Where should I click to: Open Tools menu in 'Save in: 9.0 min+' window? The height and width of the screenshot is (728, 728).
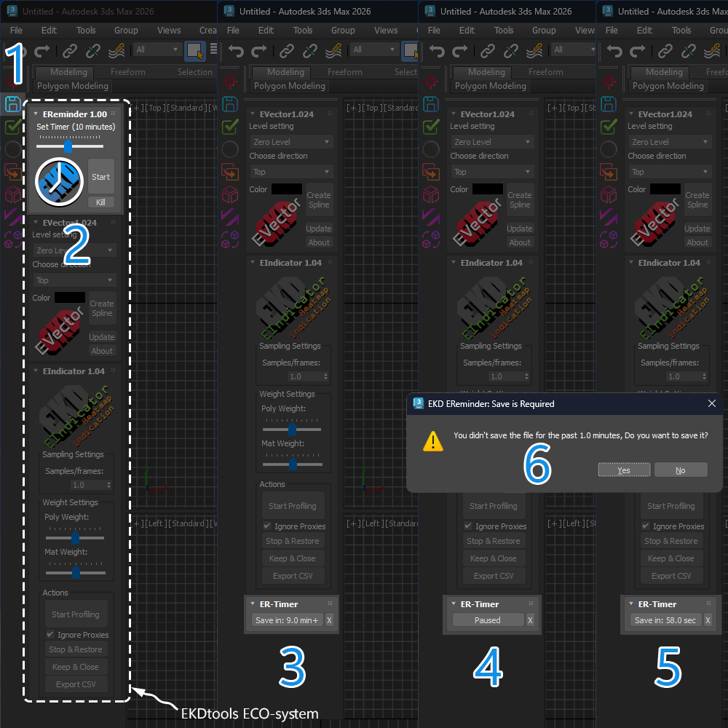tap(303, 30)
